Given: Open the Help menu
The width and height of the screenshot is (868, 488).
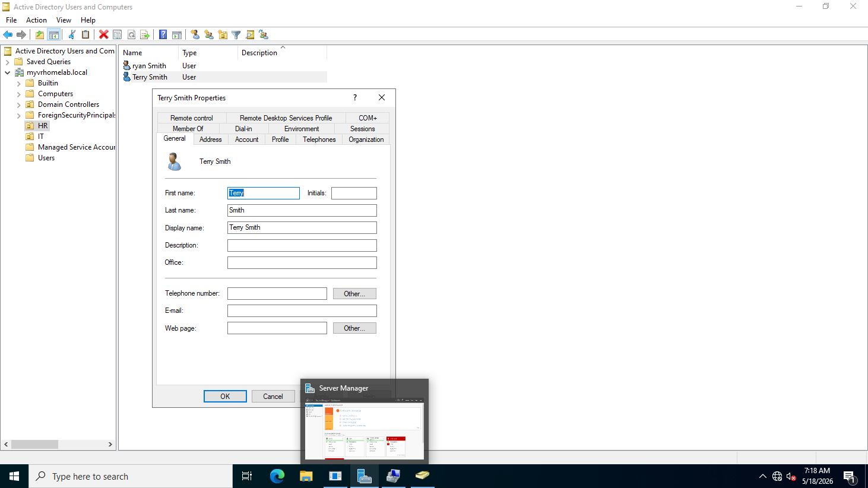Looking at the screenshot, I should [88, 20].
